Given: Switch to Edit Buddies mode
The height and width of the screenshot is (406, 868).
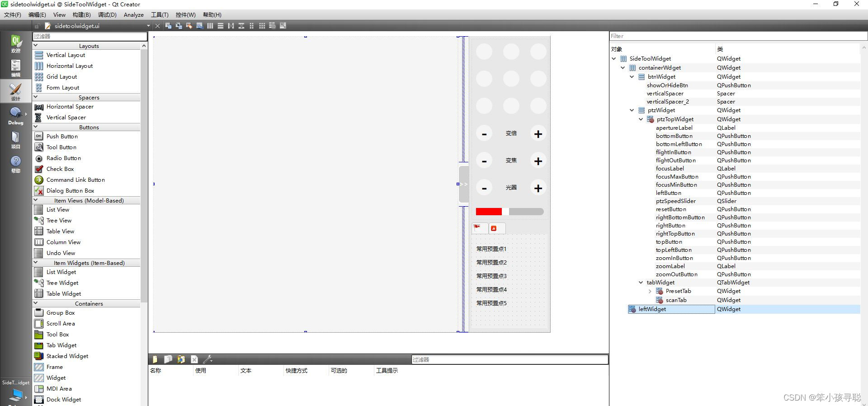Looking at the screenshot, I should point(189,26).
